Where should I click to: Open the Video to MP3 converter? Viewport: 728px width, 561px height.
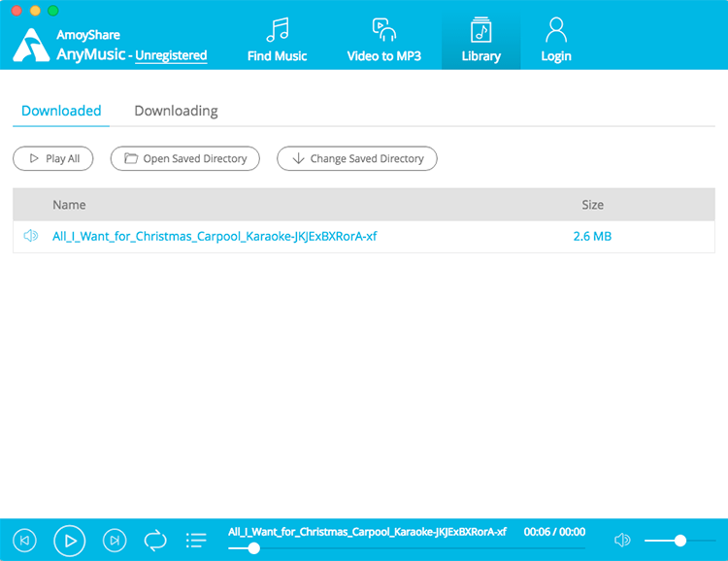(384, 40)
